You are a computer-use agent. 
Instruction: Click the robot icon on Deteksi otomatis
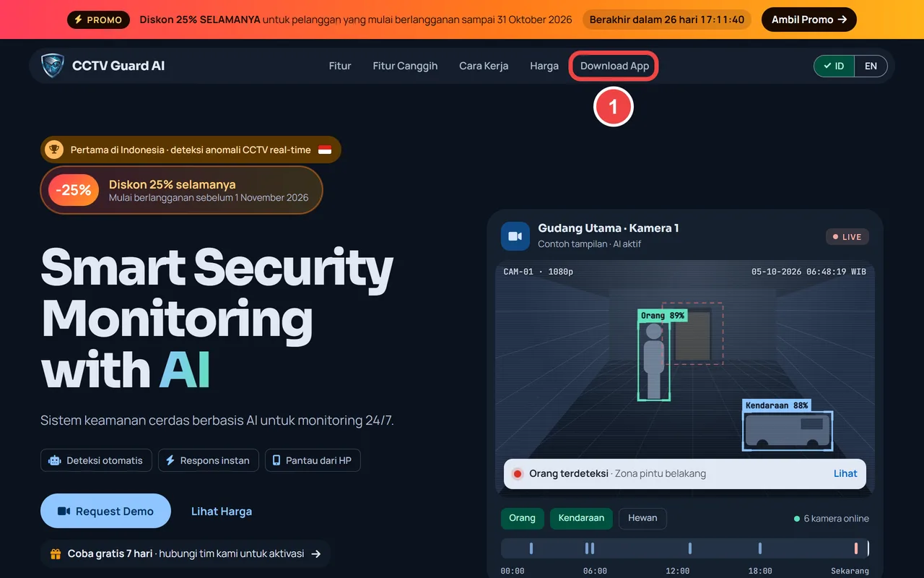pyautogui.click(x=54, y=460)
